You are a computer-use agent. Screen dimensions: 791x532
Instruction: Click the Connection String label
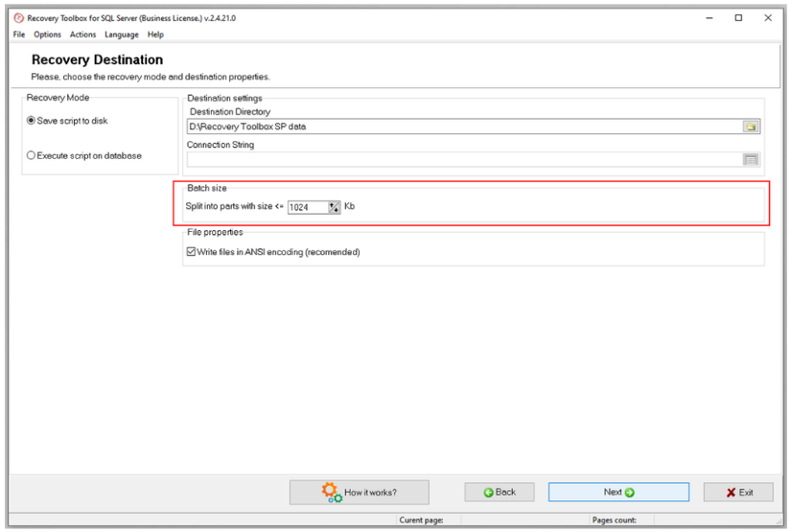pyautogui.click(x=221, y=145)
